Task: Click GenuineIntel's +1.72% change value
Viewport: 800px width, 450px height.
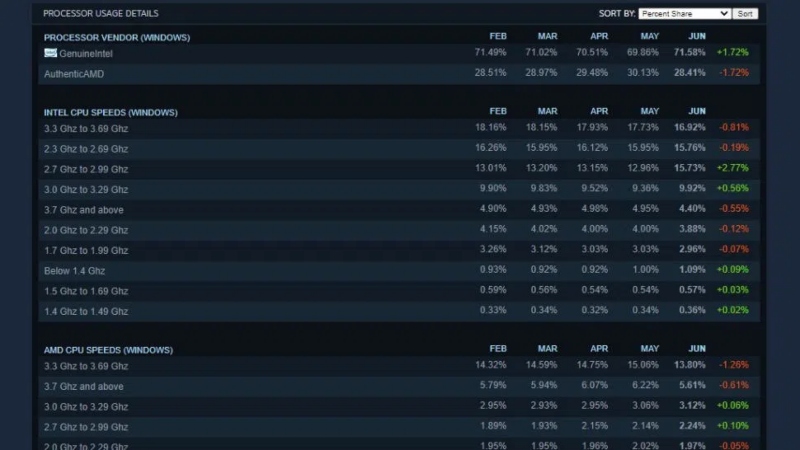Action: (x=732, y=52)
